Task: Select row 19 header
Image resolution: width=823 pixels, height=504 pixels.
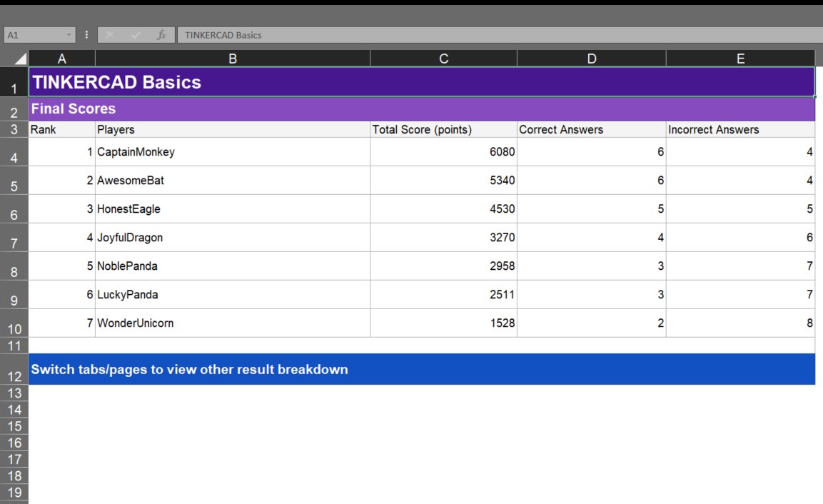Action: (x=14, y=493)
